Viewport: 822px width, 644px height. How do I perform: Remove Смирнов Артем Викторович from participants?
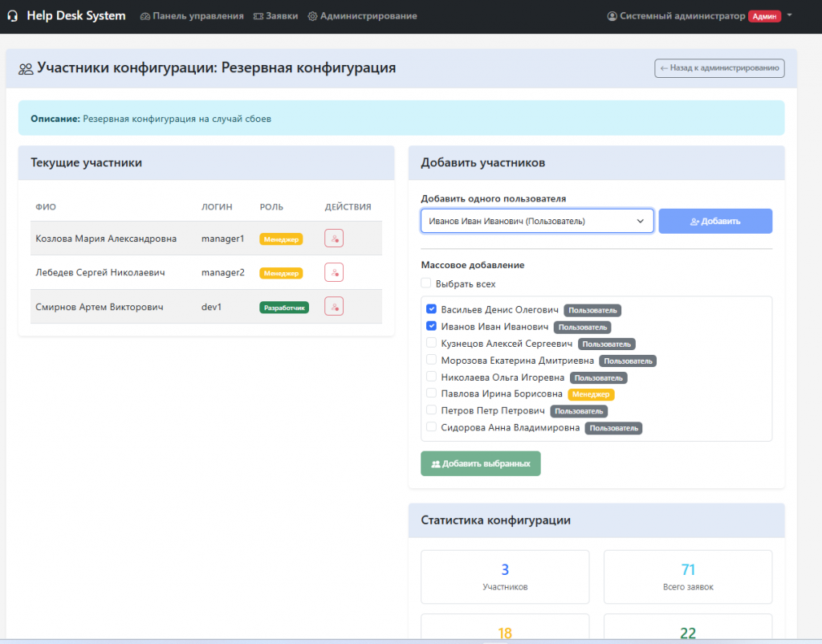334,306
